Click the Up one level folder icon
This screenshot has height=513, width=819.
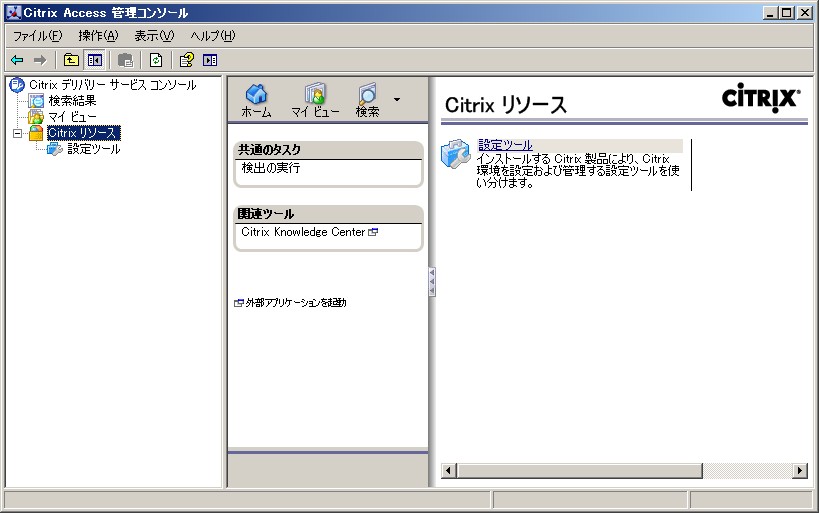71,60
